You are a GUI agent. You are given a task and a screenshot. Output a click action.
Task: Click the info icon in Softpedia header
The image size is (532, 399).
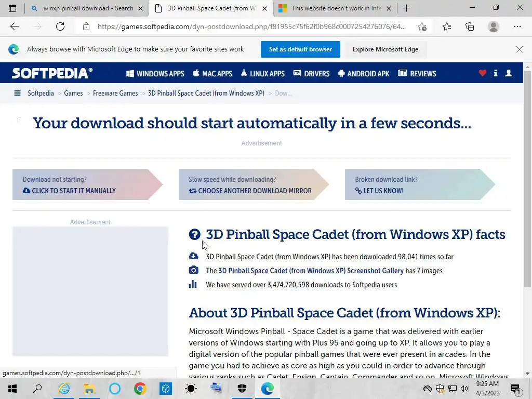[x=495, y=73]
